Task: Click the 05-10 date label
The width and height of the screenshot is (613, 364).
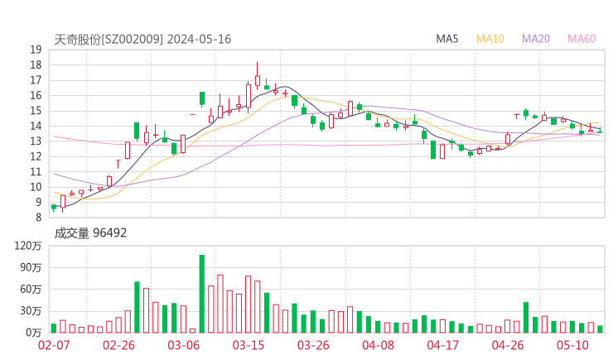Action: point(572,345)
